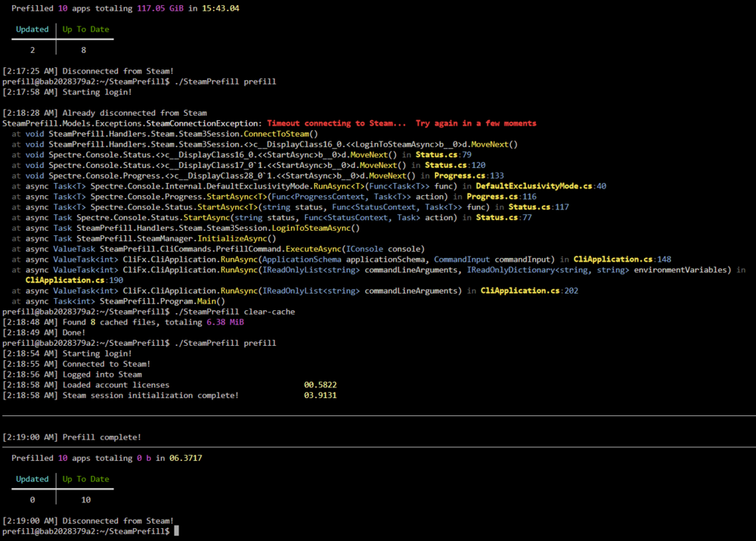Click the 'ConnectToSteam()' stack trace method
Image resolution: width=756 pixels, height=541 pixels.
click(x=280, y=134)
